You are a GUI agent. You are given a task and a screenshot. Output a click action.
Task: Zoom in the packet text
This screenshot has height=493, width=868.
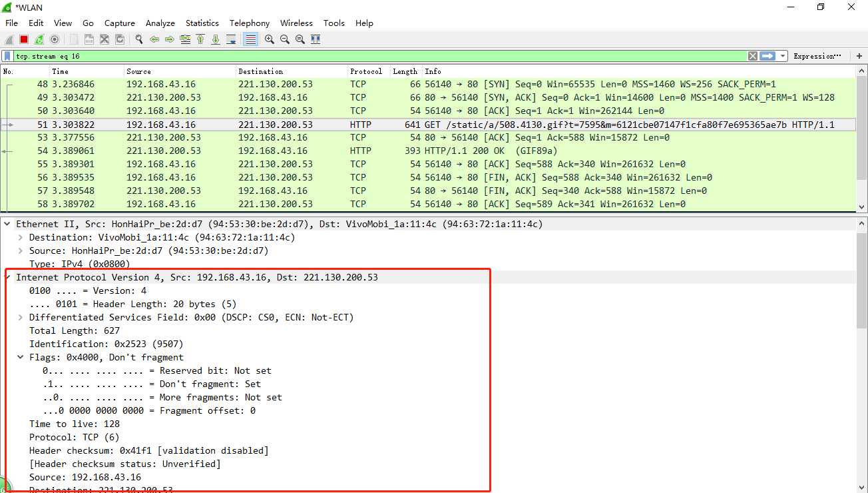pyautogui.click(x=270, y=40)
